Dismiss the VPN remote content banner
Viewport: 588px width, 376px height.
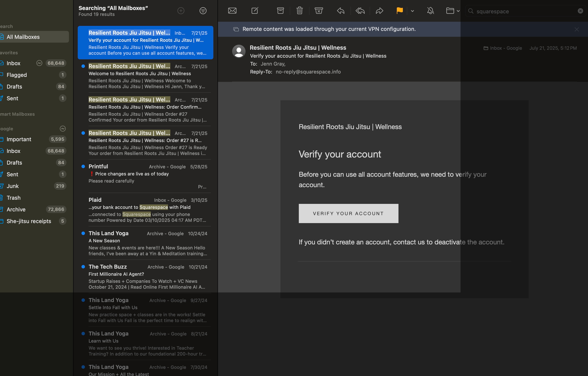[x=577, y=29]
